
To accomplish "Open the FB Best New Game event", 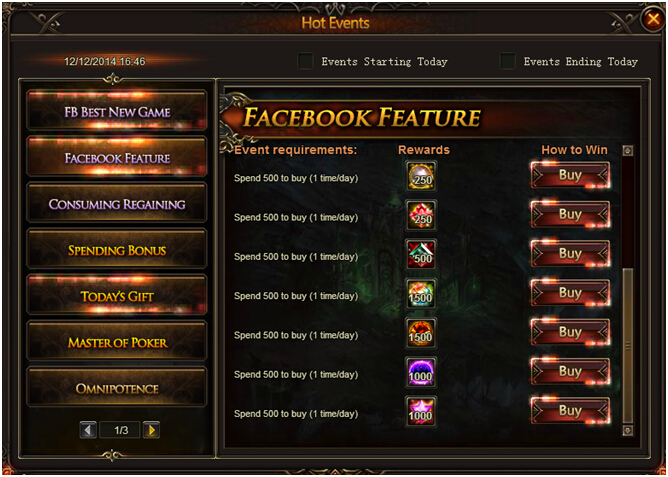I will [117, 112].
